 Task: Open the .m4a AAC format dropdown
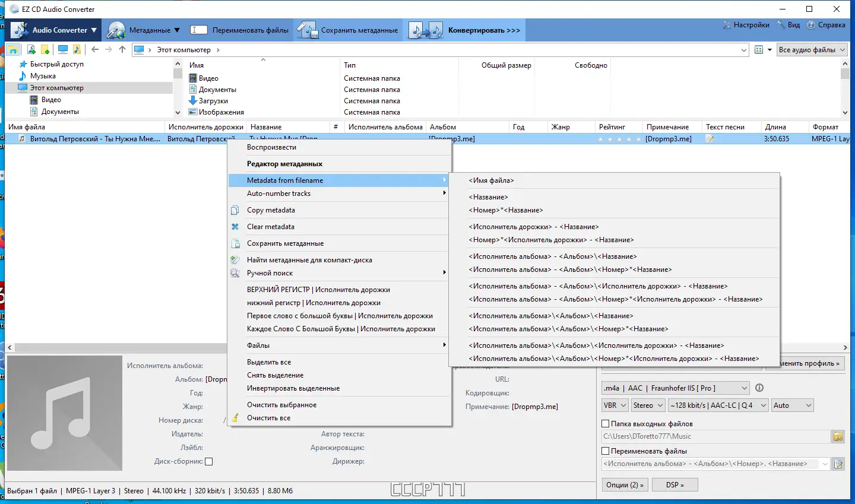point(676,388)
